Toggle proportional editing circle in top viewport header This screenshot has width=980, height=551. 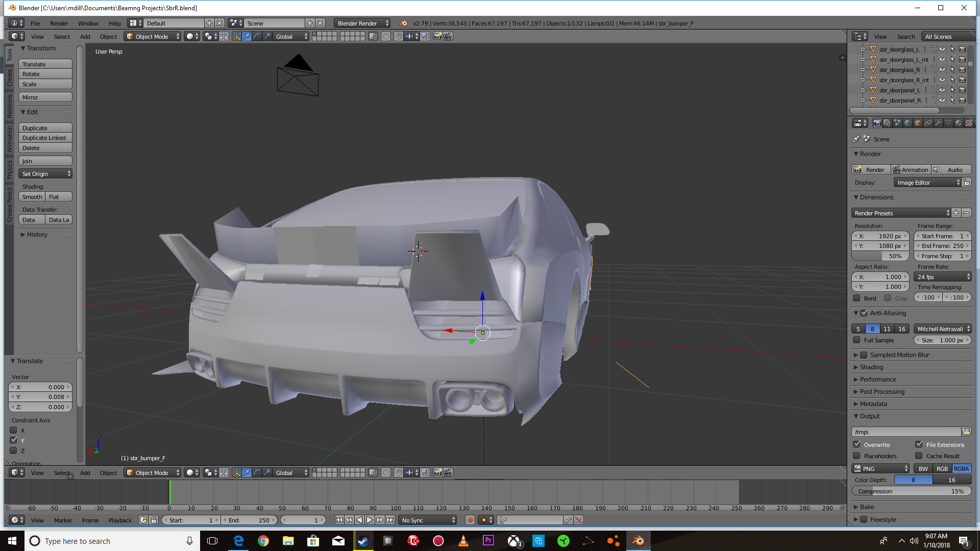click(x=386, y=37)
